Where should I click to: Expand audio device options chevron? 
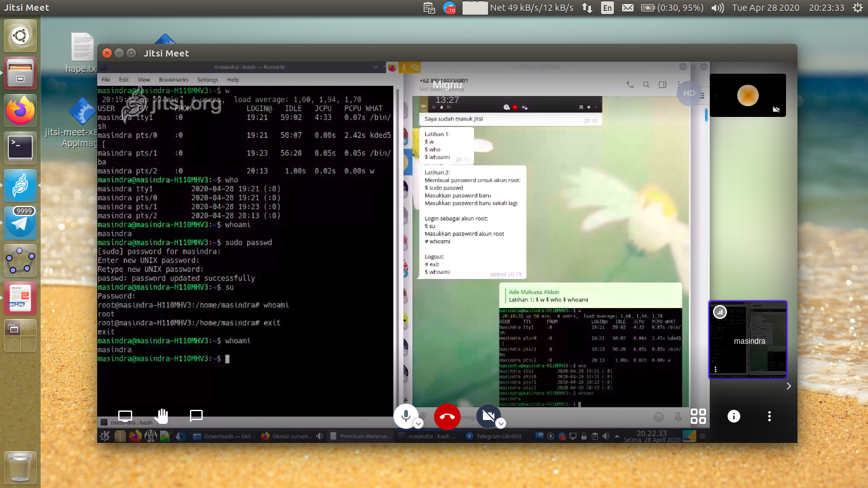click(418, 423)
